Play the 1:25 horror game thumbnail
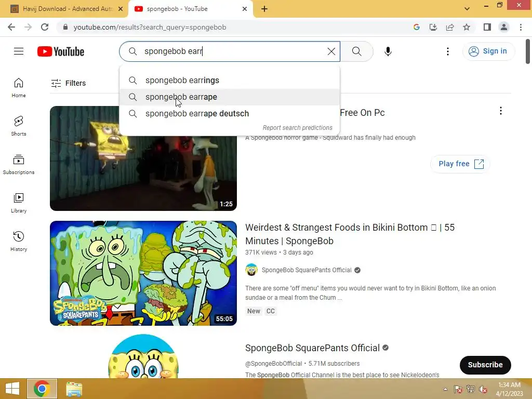Viewport: 532px width, 399px height. click(143, 158)
